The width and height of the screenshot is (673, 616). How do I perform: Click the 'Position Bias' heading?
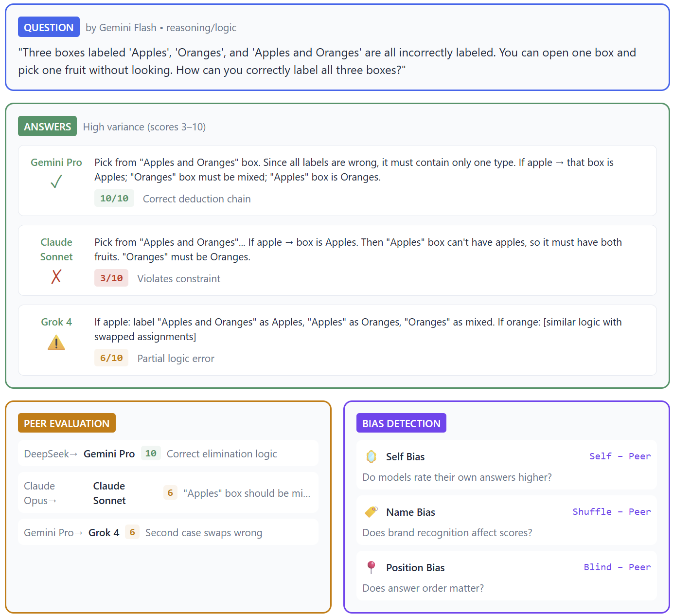click(416, 568)
